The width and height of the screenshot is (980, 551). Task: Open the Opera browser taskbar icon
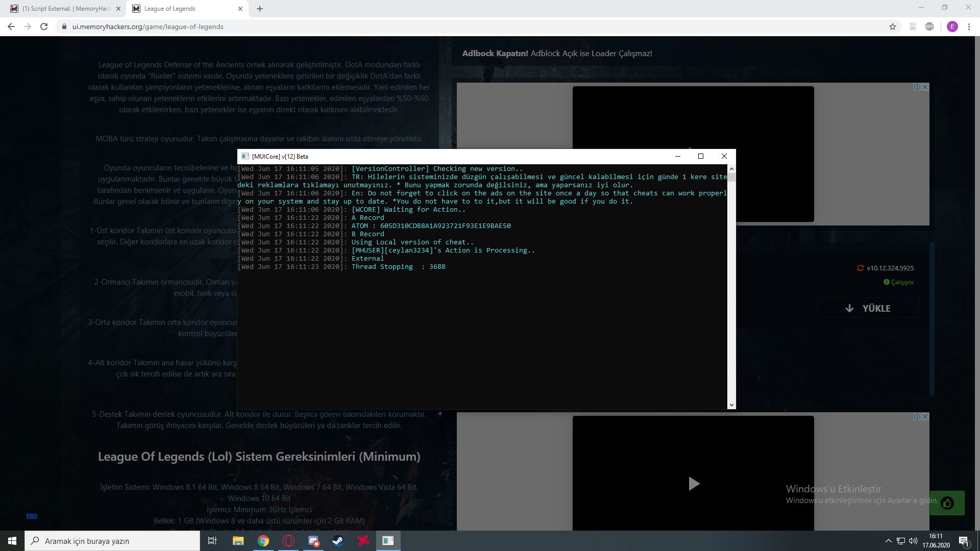point(288,541)
